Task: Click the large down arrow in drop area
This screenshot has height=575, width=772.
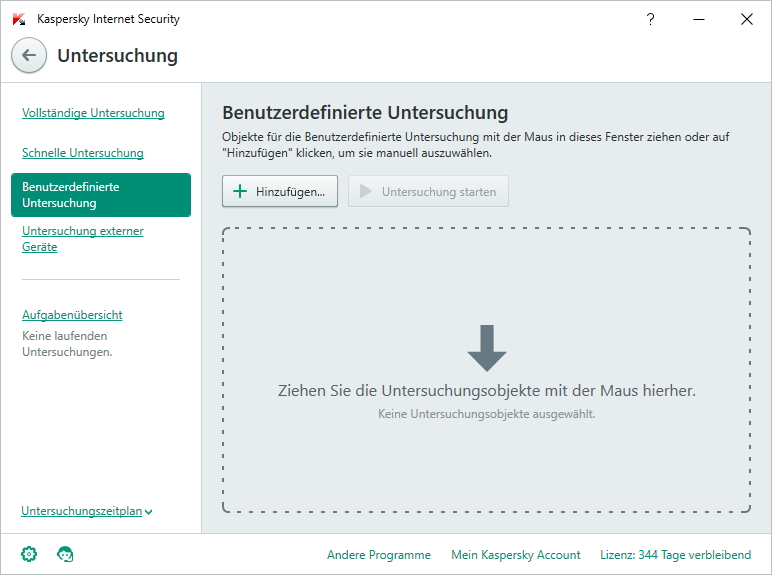Action: coord(486,348)
